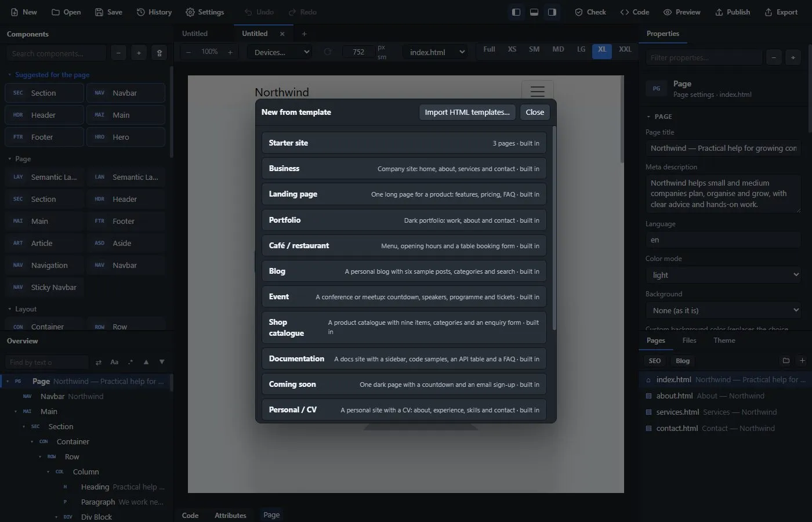Open the Color mode dropdown
This screenshot has width=812, height=522.
(x=723, y=275)
